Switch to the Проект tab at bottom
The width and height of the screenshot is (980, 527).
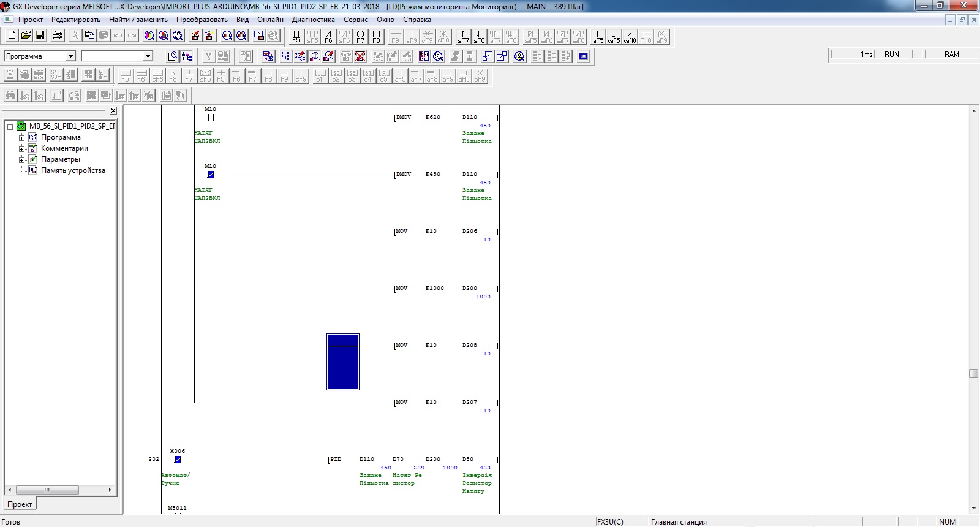point(20,504)
